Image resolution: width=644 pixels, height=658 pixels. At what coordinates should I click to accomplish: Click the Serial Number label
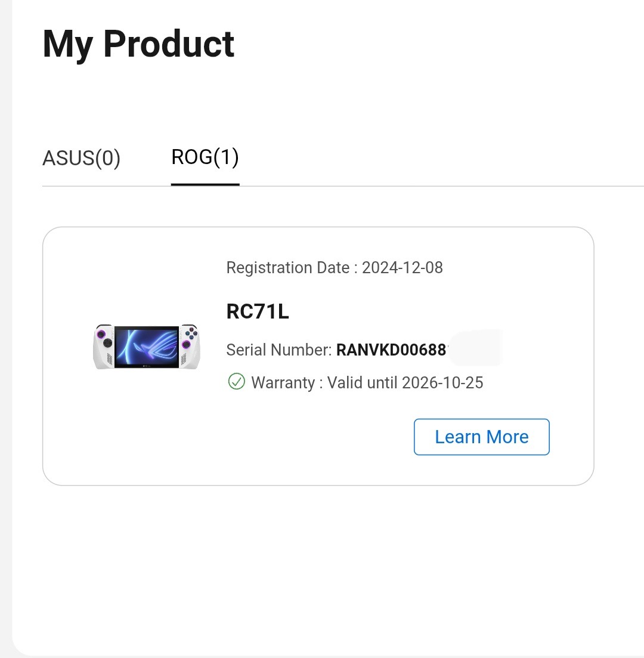(278, 350)
